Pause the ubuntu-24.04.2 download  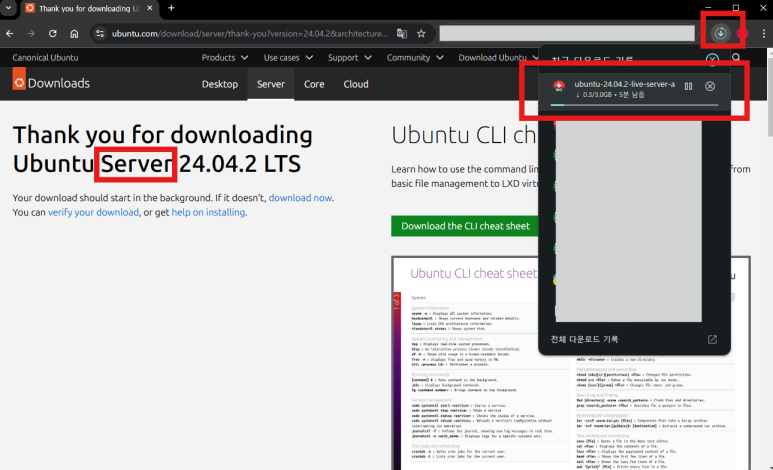[x=688, y=86]
